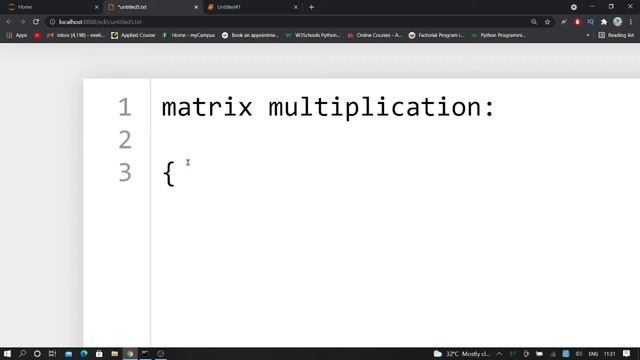Open a new tab with the plus button
This screenshot has height=360, width=640.
(x=311, y=7)
